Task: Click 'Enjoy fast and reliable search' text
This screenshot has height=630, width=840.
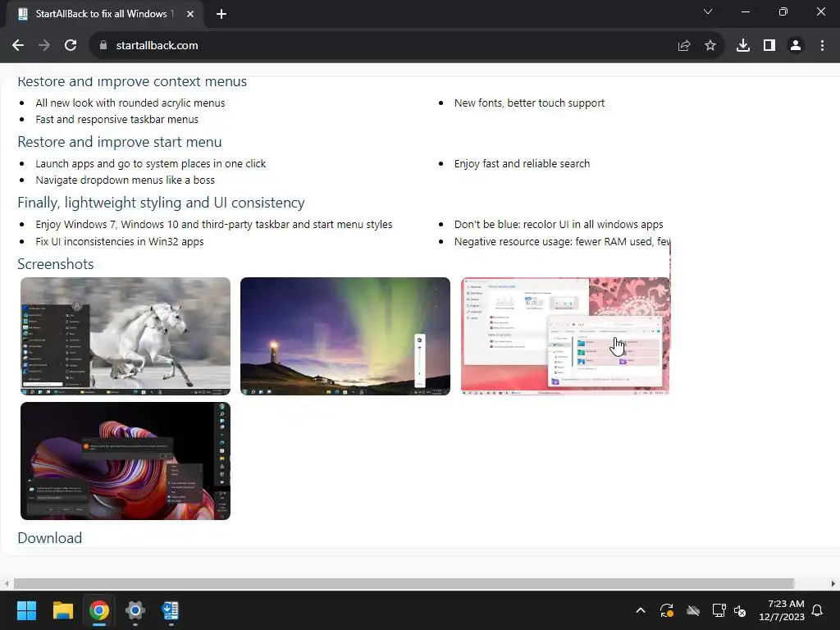Action: coord(522,164)
